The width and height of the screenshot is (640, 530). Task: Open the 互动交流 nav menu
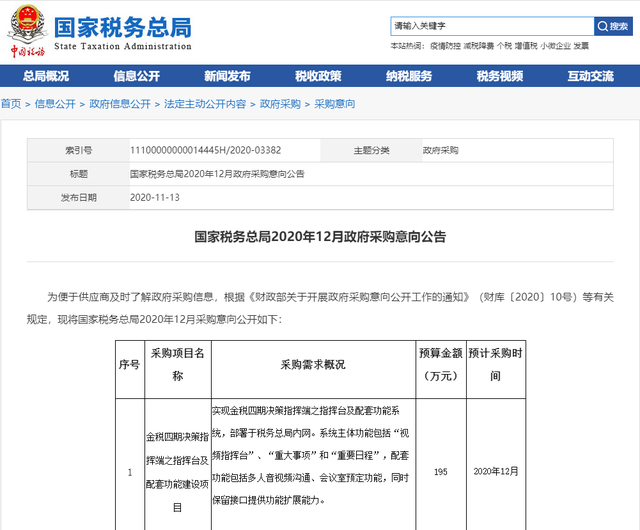point(591,76)
